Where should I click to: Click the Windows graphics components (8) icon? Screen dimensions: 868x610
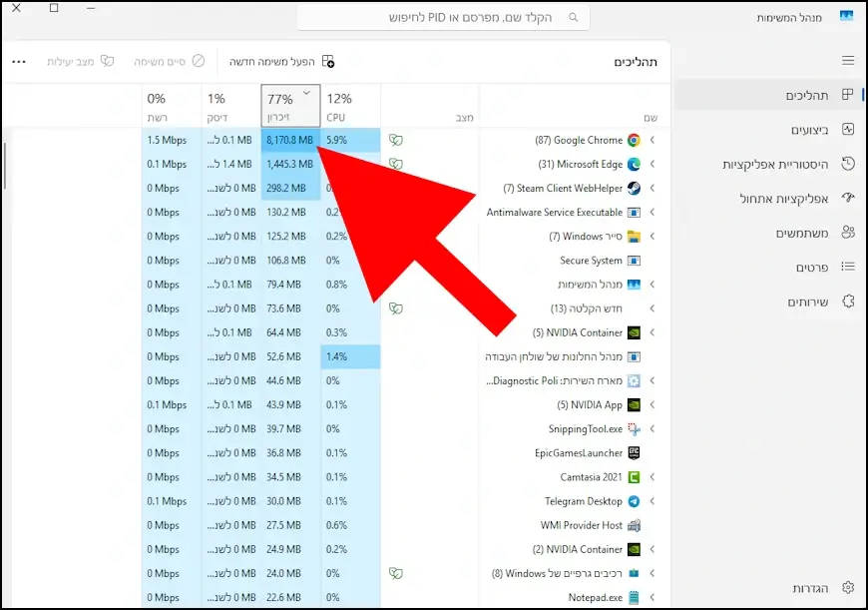634,573
